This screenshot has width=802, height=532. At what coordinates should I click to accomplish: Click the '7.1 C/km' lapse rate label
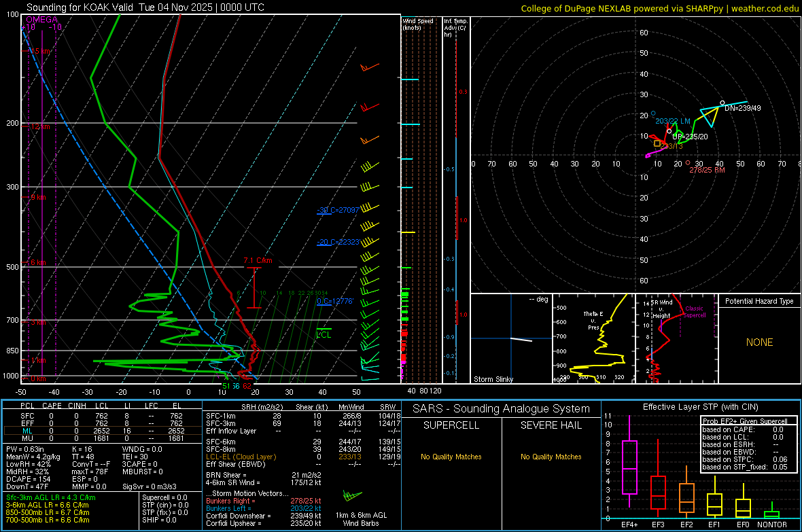pyautogui.click(x=258, y=260)
